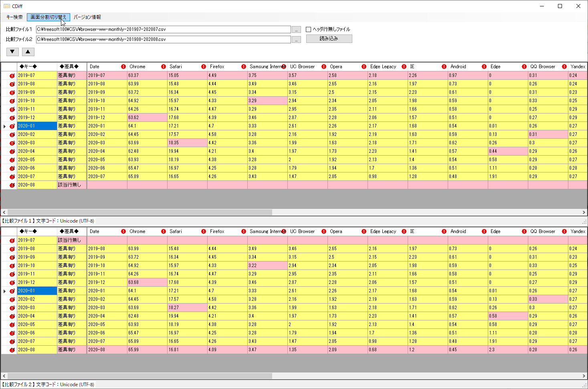Jump to previous difference with up arrow button
This screenshot has height=389, width=588.
(28, 52)
